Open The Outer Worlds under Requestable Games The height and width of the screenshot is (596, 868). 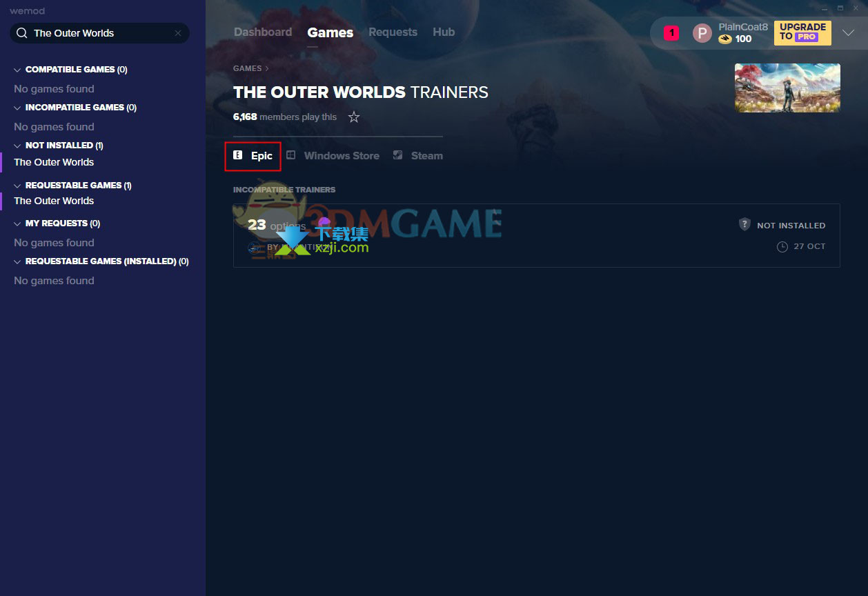pyautogui.click(x=54, y=201)
